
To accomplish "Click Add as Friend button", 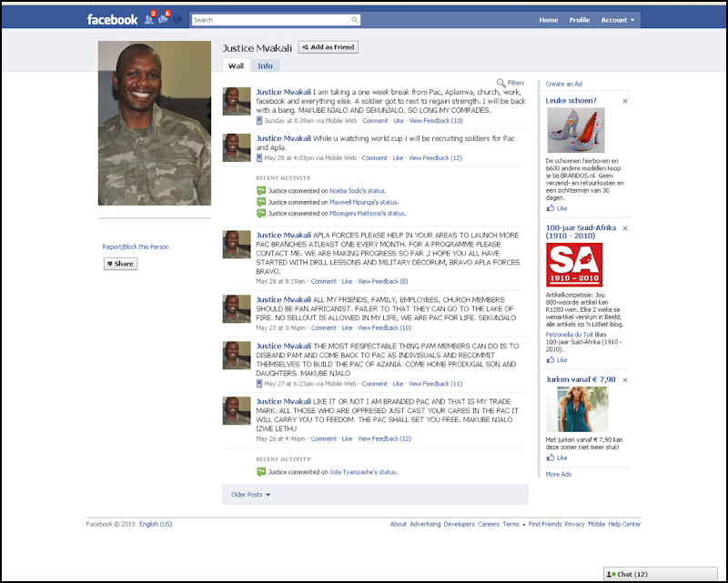I will tap(329, 47).
